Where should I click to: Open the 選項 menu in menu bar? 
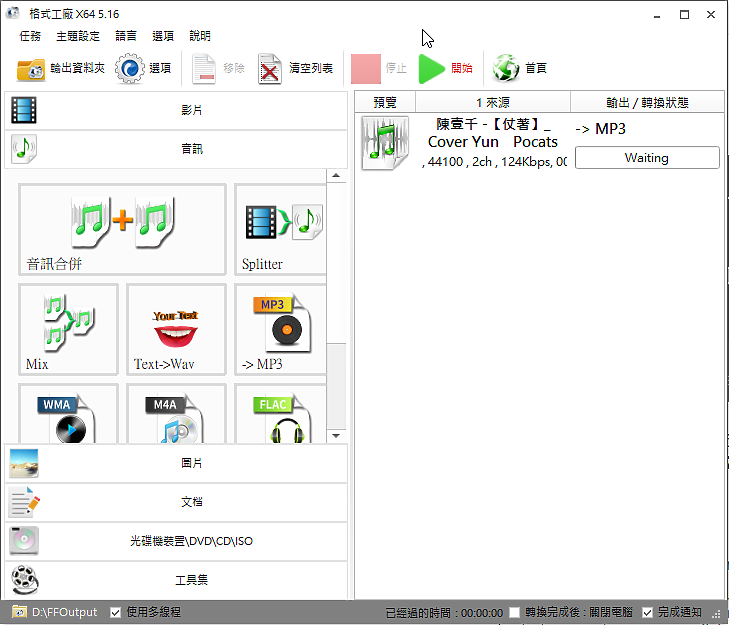[163, 36]
